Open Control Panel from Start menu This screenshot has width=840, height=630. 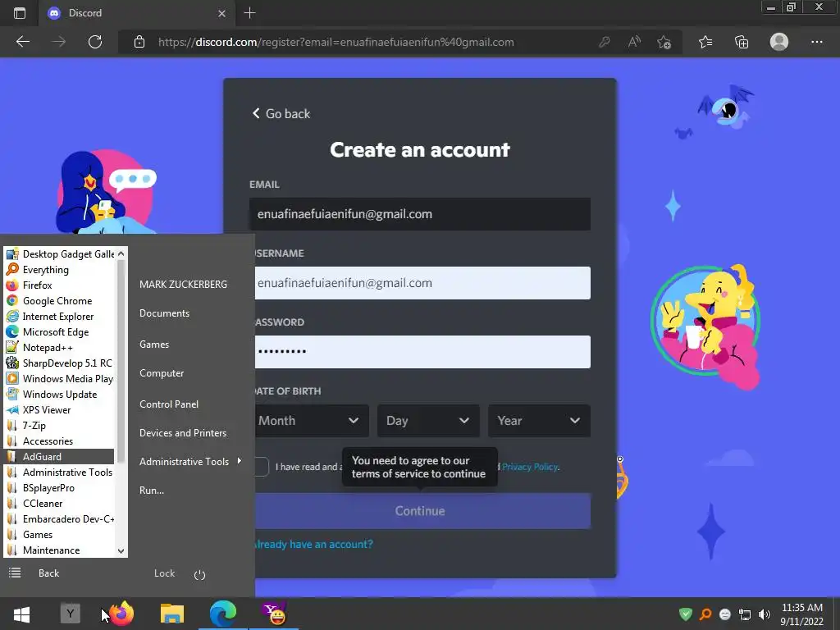click(x=169, y=404)
